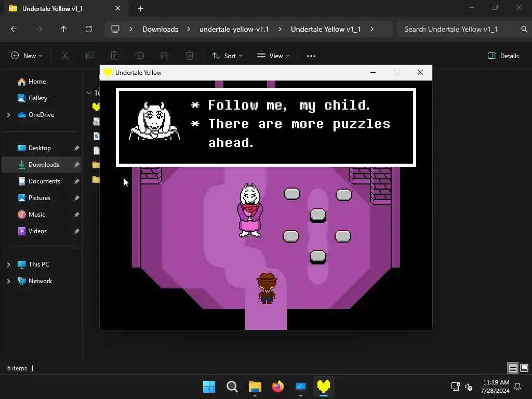
Task: Click the yellow heart Undertale Yellow taskbar icon
Action: coord(323,387)
